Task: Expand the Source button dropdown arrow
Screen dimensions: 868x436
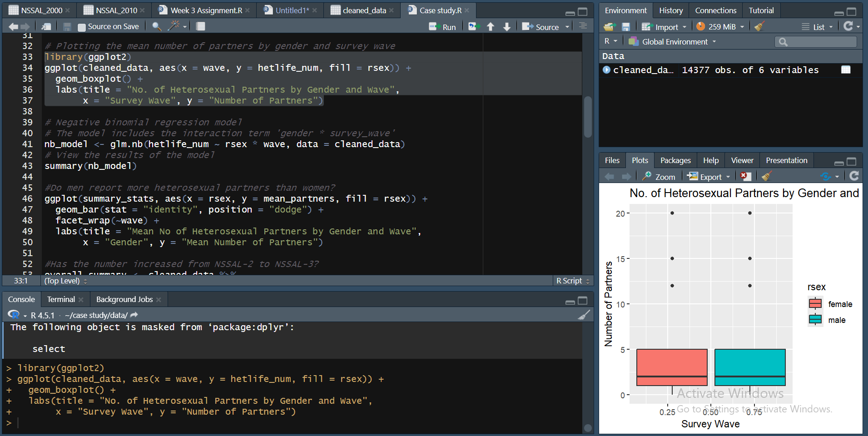Action: pos(567,27)
